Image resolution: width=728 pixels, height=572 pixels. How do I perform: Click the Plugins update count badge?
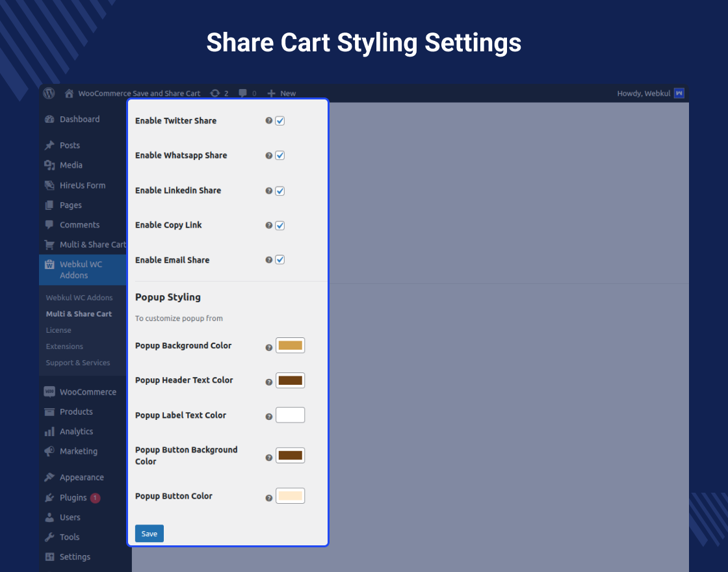(95, 498)
